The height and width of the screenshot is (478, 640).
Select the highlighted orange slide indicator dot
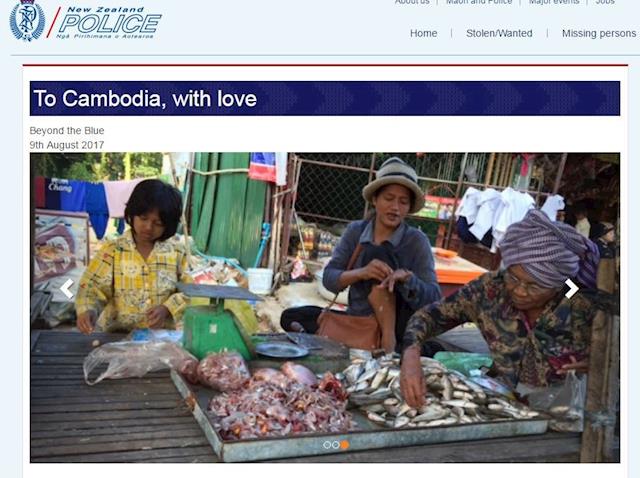pos(344,445)
